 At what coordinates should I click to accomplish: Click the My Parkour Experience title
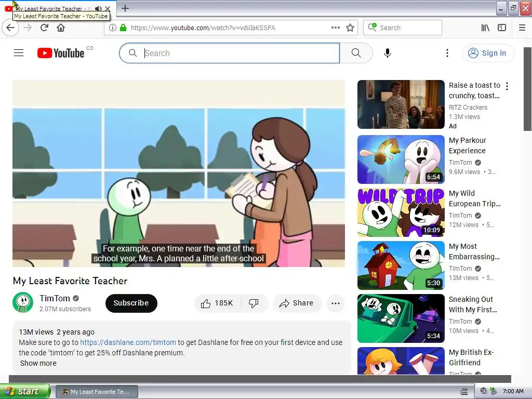(x=468, y=145)
